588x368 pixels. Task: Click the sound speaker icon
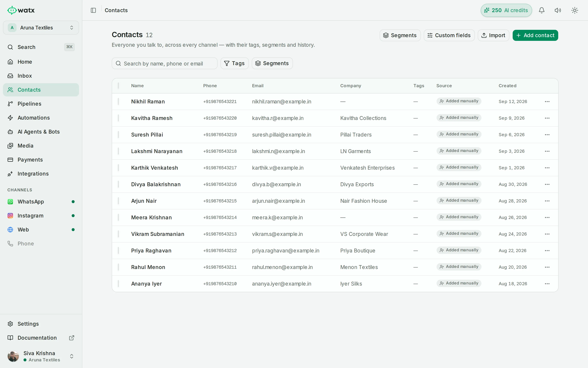click(558, 10)
